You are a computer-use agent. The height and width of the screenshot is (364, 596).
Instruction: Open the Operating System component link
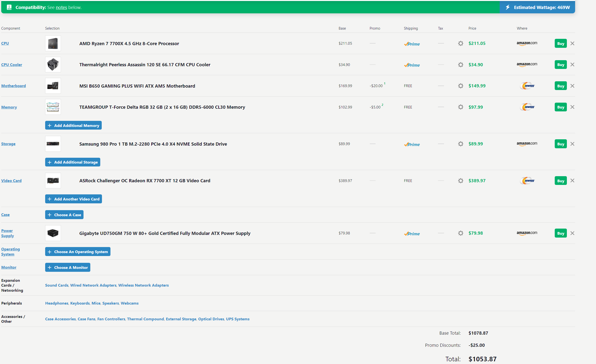click(x=10, y=252)
